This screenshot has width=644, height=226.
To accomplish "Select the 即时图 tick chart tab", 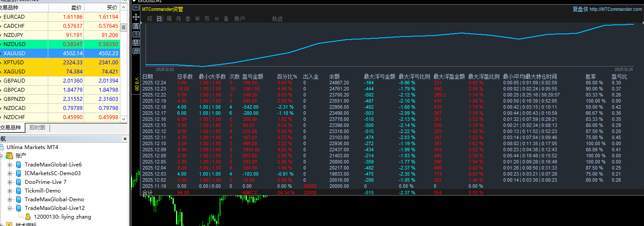I will 38,127.
